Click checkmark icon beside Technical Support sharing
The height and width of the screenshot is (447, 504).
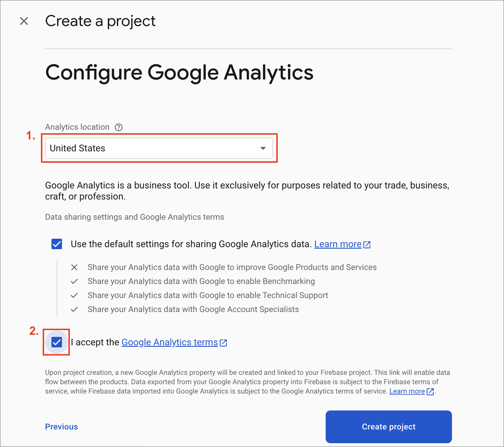pyautogui.click(x=74, y=295)
